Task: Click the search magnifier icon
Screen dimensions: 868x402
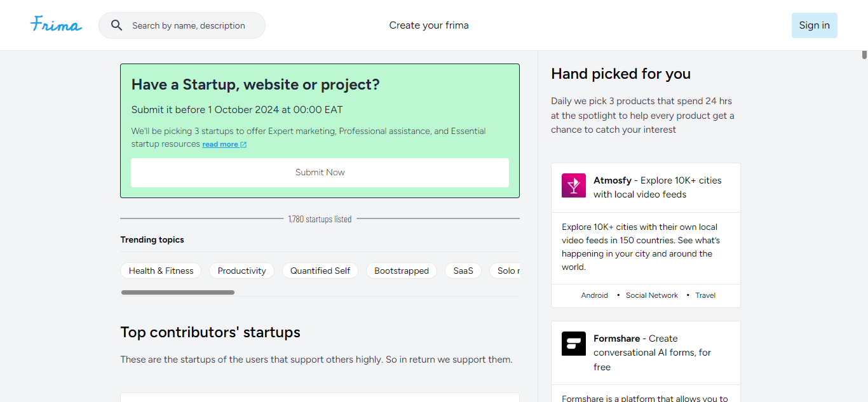Action: (x=117, y=25)
